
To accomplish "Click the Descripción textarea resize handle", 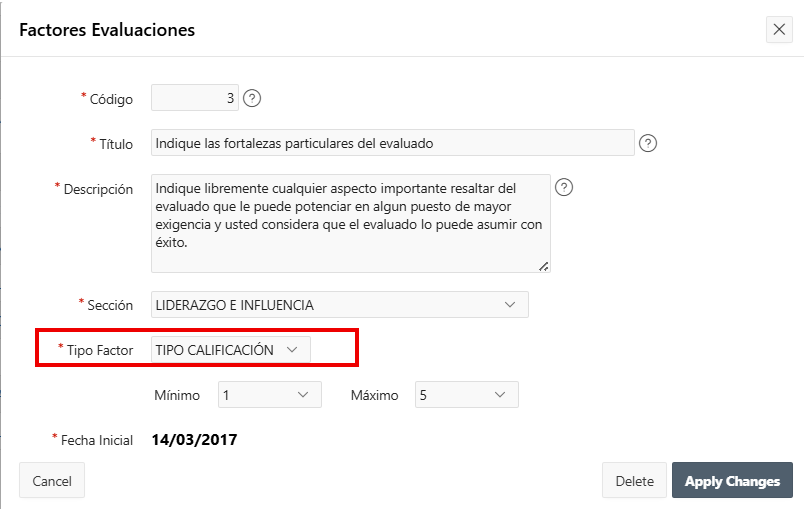I will (x=544, y=266).
